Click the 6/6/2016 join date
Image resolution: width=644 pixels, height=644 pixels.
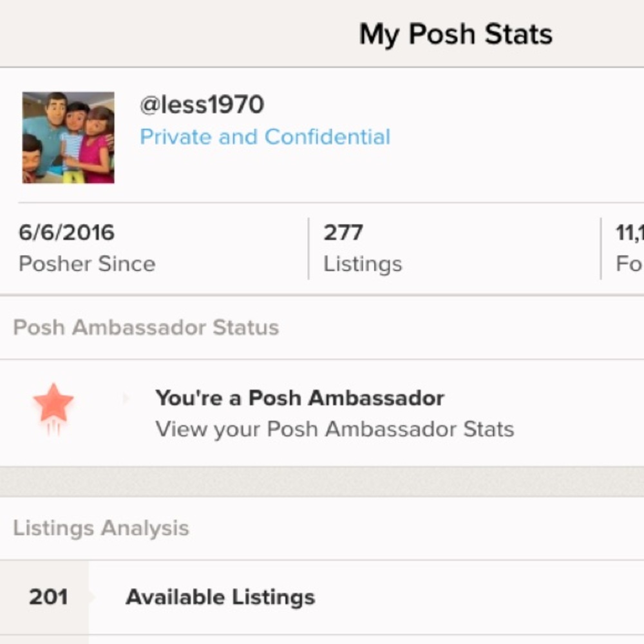pos(66,232)
